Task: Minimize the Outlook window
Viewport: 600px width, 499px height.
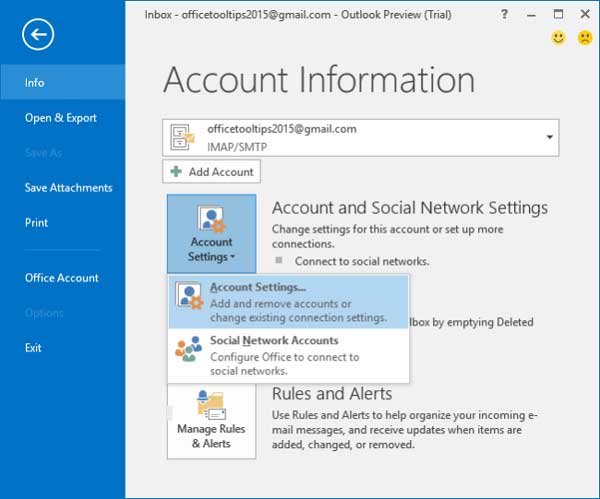Action: 531,15
